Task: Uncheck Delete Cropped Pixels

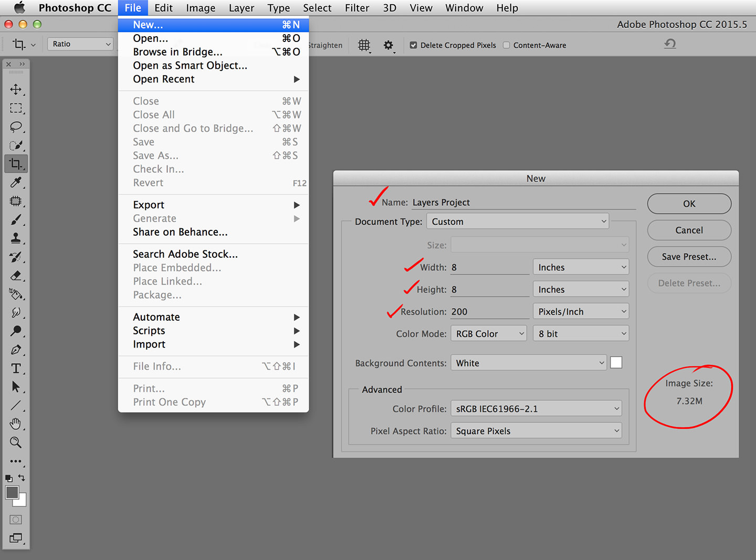Action: 413,46
